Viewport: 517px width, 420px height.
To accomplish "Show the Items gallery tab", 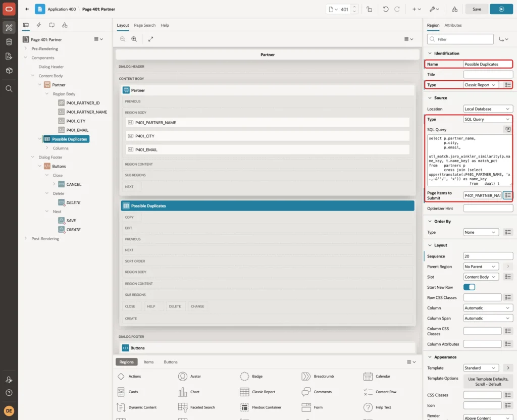I will coord(148,361).
